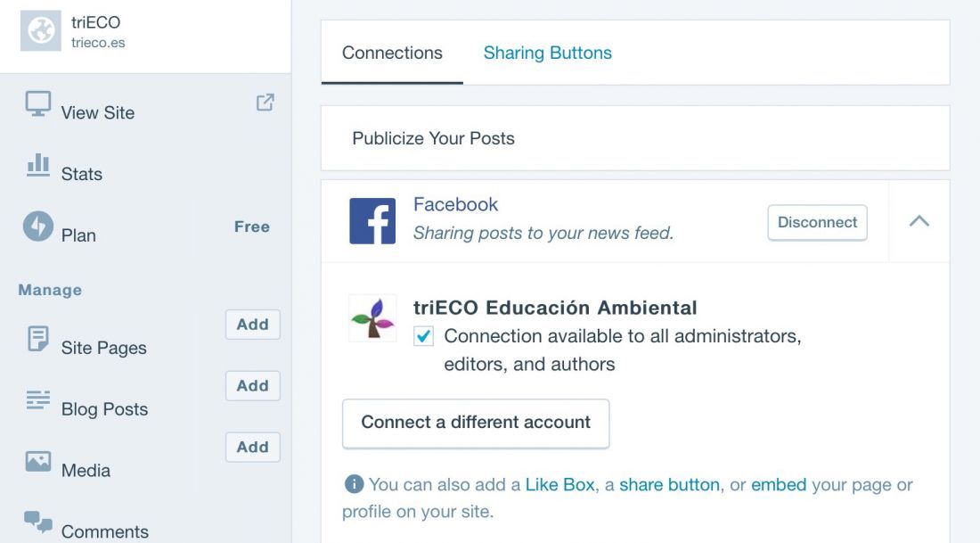Uncheck connection available to all administrators
This screenshot has width=980, height=543.
pos(423,336)
